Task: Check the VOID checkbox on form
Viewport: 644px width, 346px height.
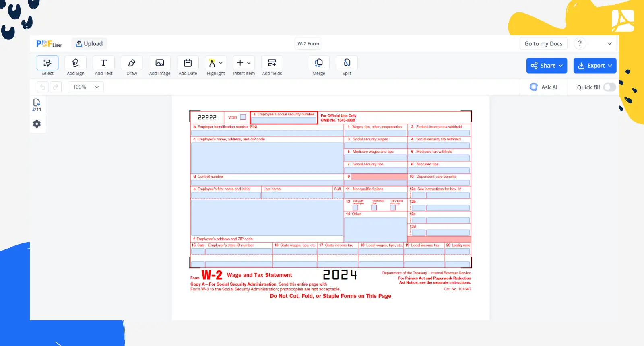Action: [243, 117]
